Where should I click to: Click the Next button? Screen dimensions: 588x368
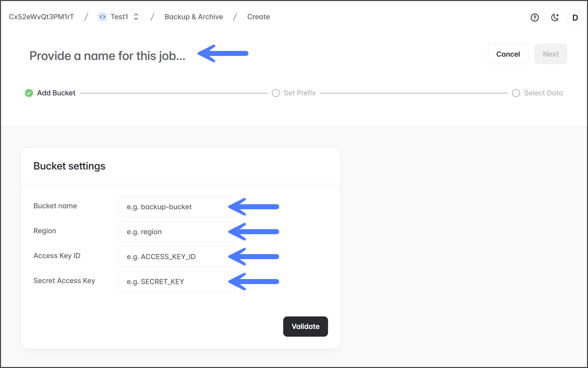coord(550,54)
